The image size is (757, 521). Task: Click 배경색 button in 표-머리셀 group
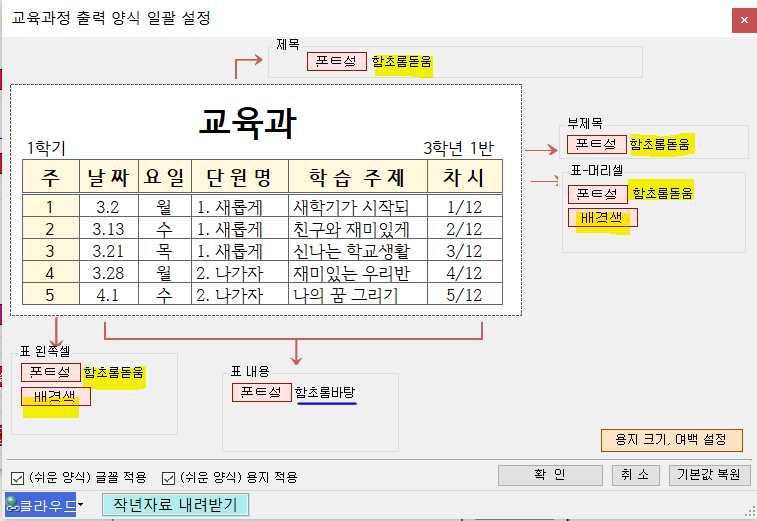pos(603,218)
